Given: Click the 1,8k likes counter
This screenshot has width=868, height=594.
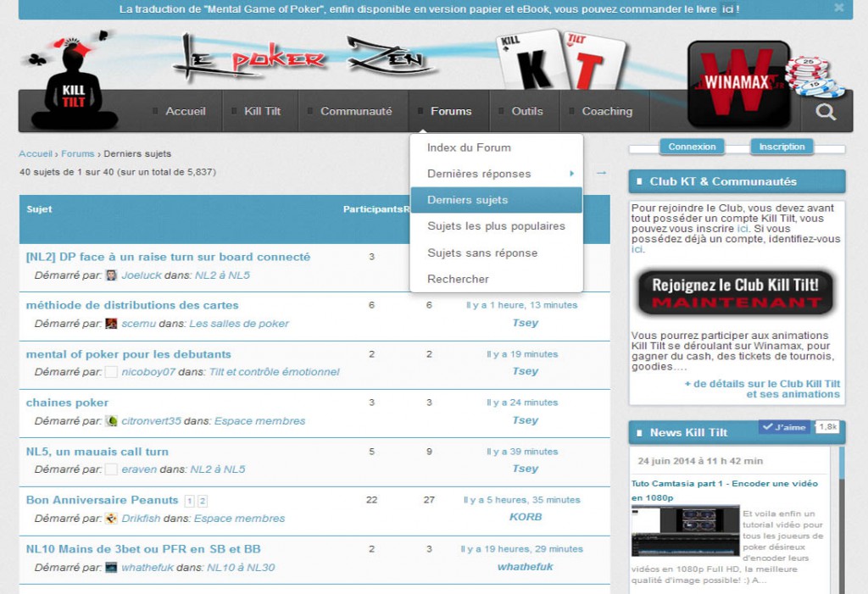Looking at the screenshot, I should pyautogui.click(x=827, y=427).
